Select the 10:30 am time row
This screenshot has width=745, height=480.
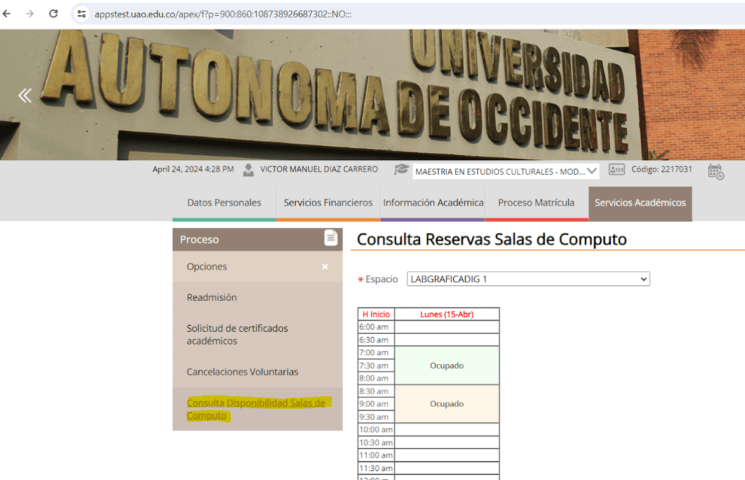[x=428, y=442]
